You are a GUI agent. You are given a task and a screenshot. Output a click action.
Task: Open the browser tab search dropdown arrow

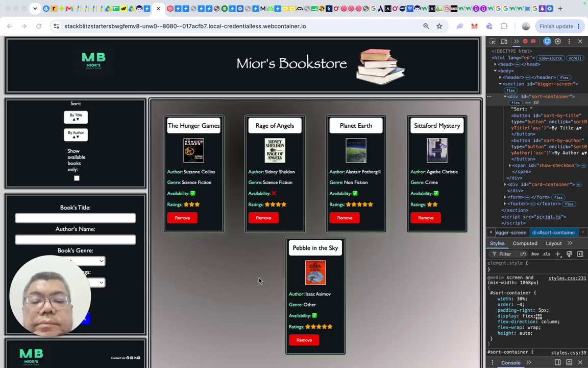coord(35,8)
